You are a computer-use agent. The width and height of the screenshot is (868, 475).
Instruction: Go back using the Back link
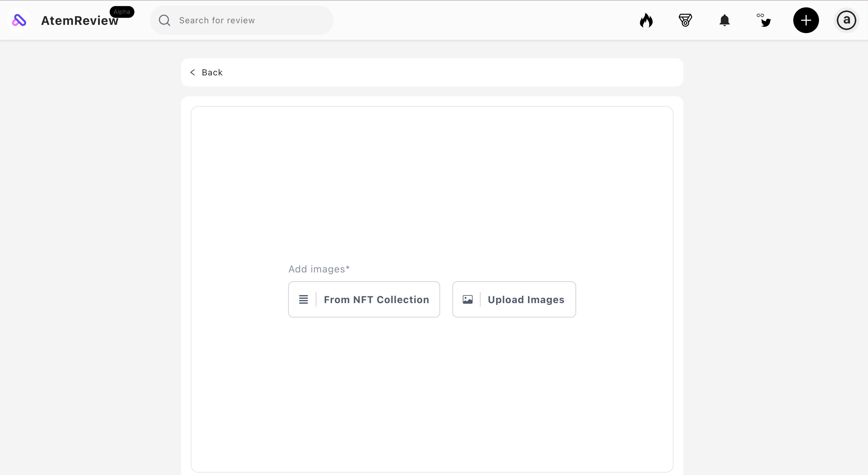click(212, 73)
